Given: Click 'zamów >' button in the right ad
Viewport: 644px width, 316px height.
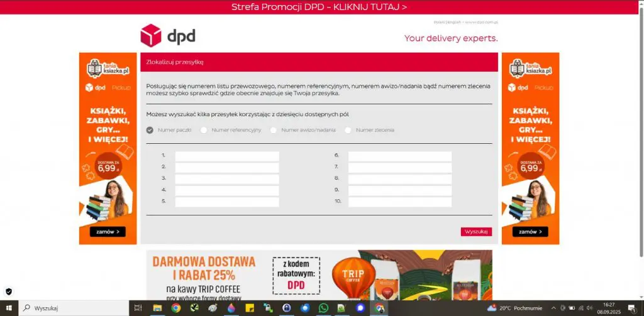Looking at the screenshot, I should click(x=530, y=232).
